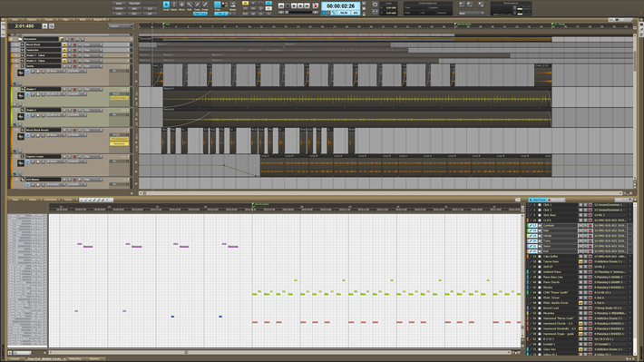Screen dimensions: 644x362
Task: Unmute the Shaker 1 - Takes track
Action: [64, 55]
